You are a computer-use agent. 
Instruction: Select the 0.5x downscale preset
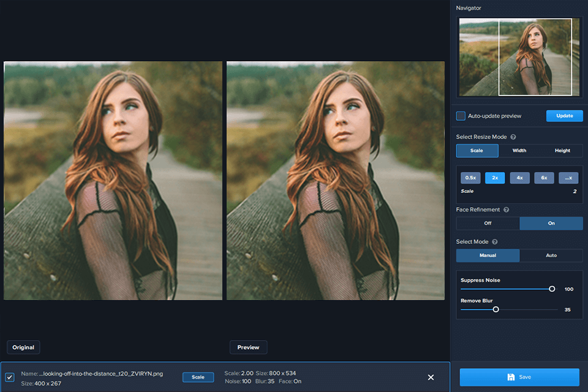pos(470,178)
